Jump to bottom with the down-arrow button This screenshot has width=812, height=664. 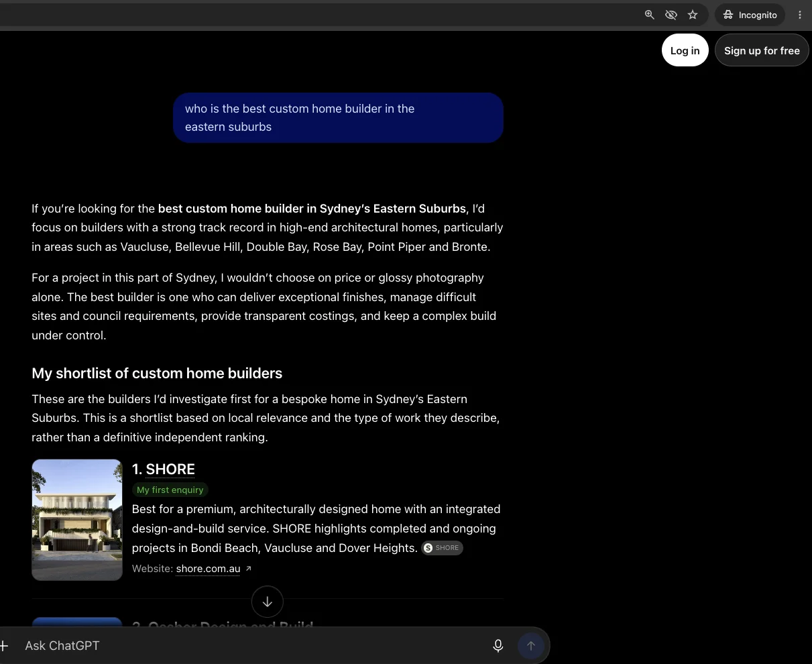tap(267, 602)
